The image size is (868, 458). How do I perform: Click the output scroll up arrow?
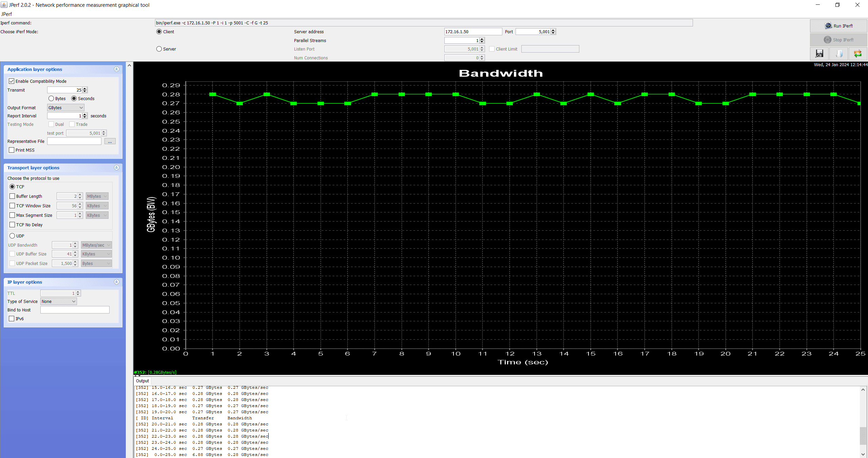tap(863, 389)
